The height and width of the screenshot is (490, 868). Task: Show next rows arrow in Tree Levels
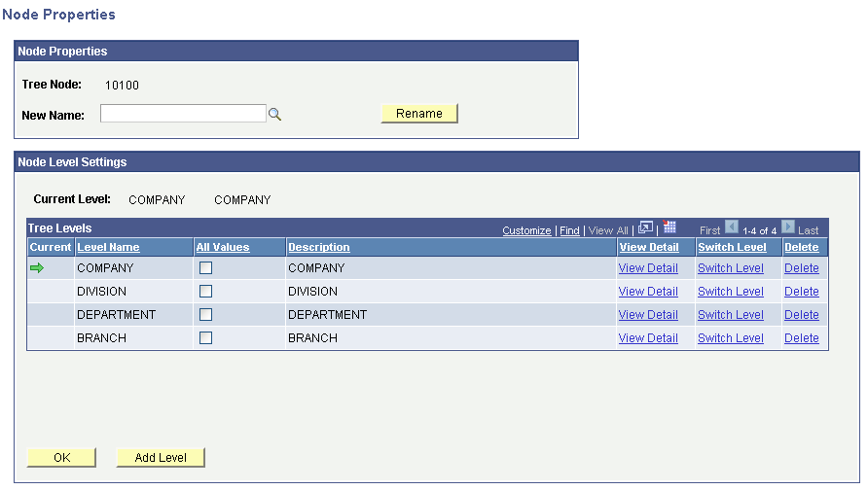tap(788, 227)
